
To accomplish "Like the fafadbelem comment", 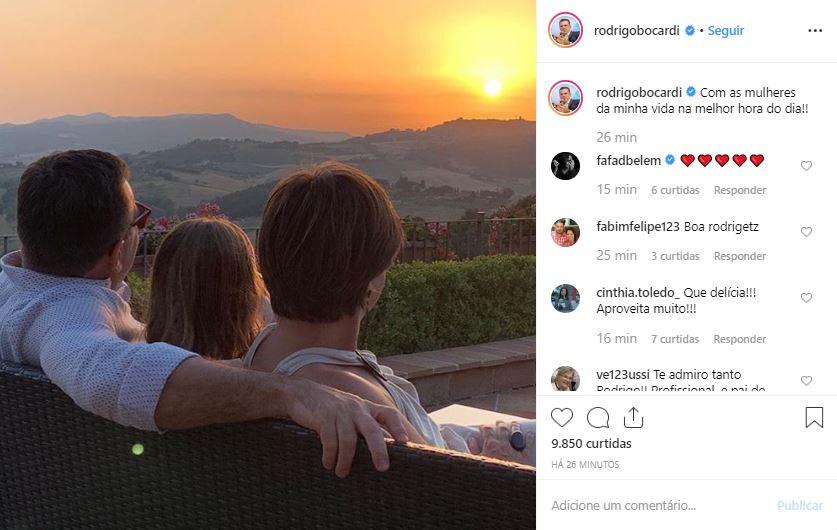I will 806,166.
